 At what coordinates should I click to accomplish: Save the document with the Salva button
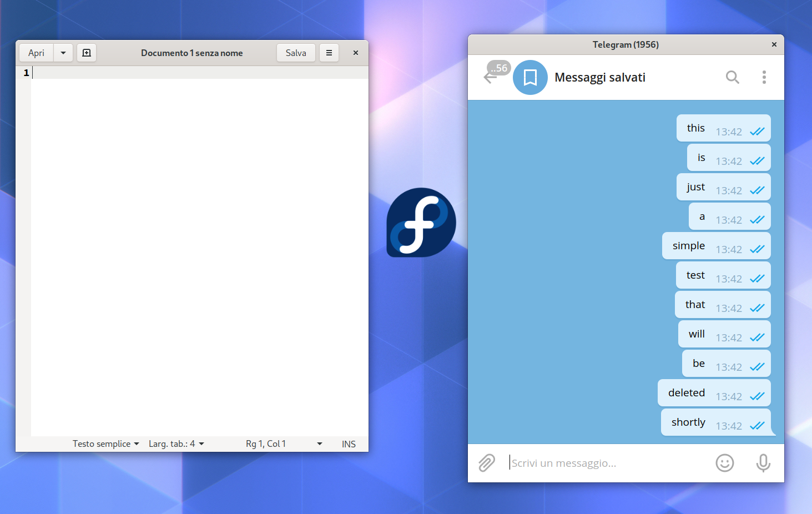click(296, 52)
